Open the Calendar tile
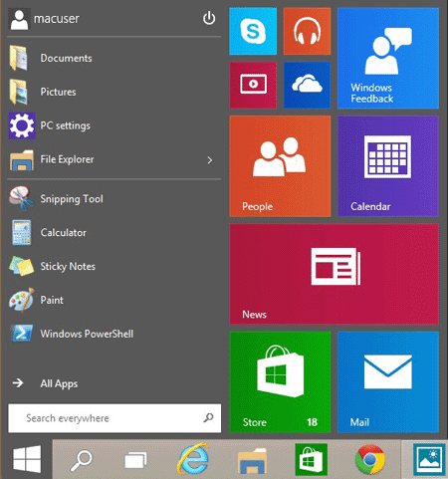The height and width of the screenshot is (479, 448). [x=388, y=166]
